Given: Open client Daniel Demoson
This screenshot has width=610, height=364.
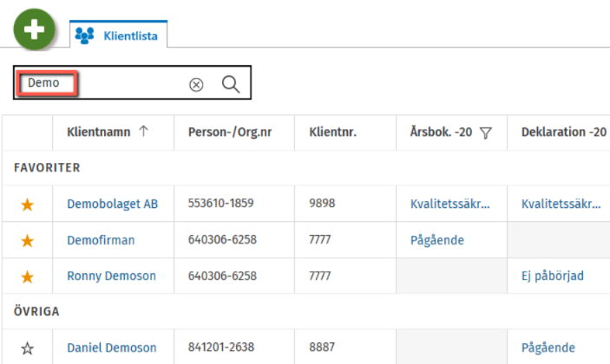Looking at the screenshot, I should [x=112, y=348].
